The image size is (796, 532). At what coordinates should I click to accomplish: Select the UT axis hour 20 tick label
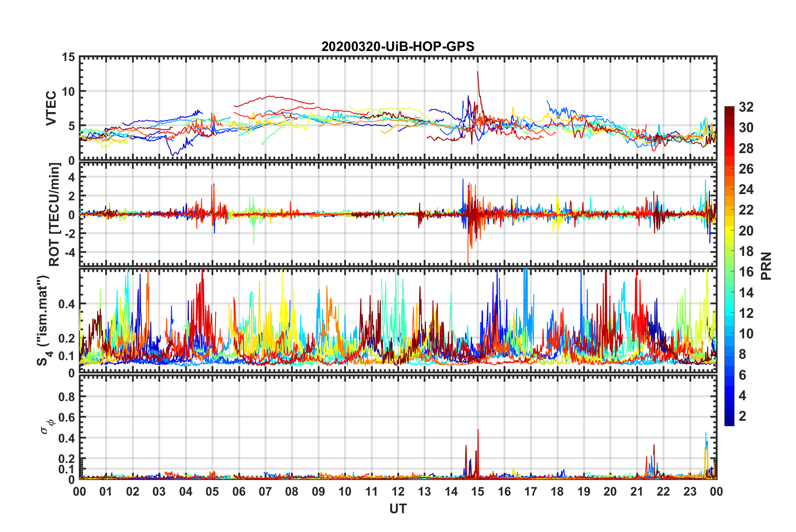coord(610,491)
